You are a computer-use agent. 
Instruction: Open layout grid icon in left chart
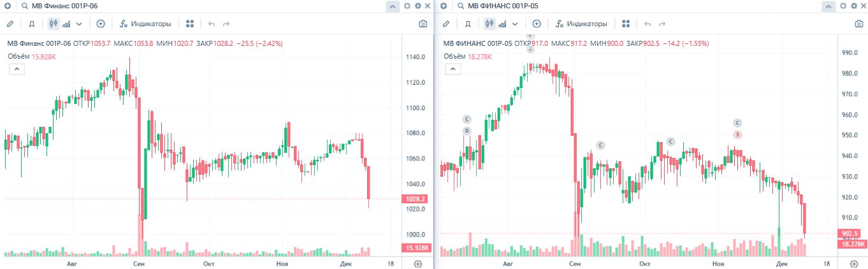pyautogui.click(x=190, y=24)
